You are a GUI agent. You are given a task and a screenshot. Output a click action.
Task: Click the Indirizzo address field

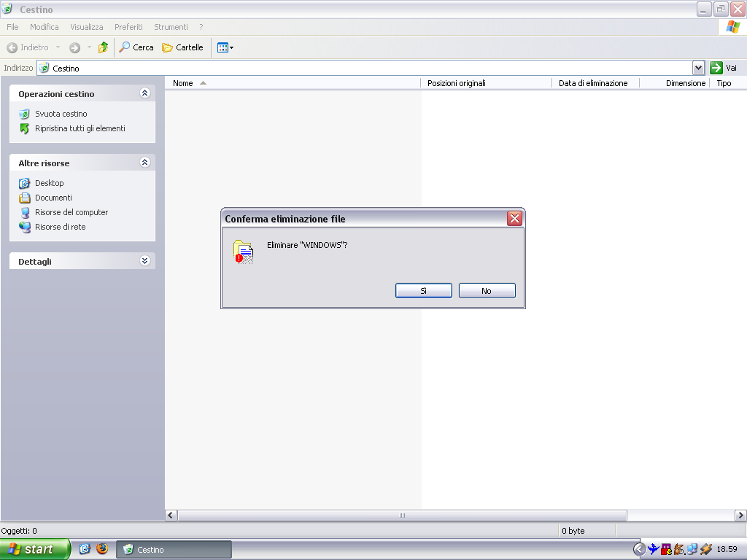pyautogui.click(x=365, y=68)
